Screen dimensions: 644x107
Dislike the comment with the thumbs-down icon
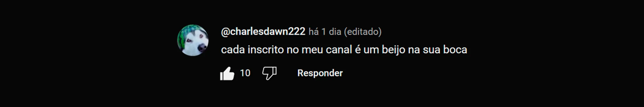click(x=269, y=73)
